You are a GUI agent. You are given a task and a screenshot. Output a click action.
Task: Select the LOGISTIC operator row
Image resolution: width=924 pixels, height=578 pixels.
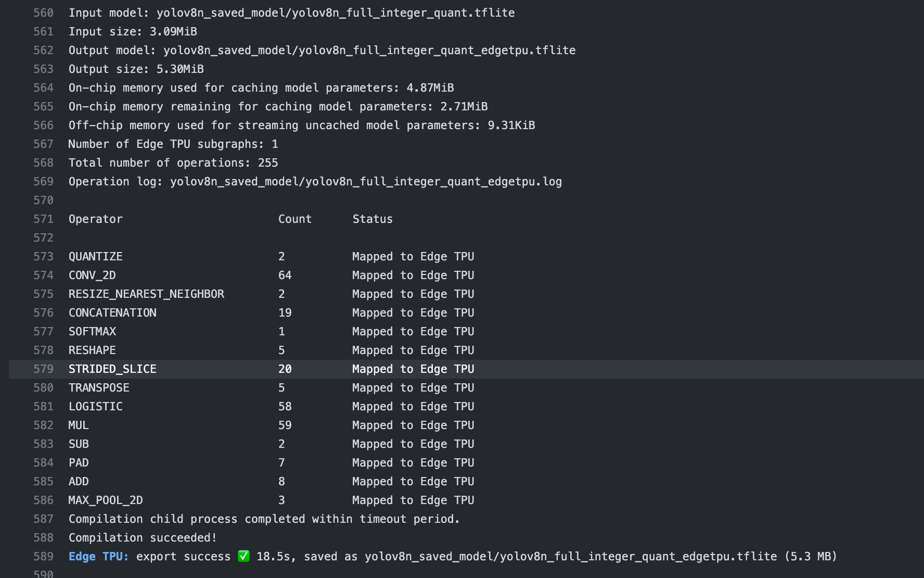pyautogui.click(x=95, y=406)
